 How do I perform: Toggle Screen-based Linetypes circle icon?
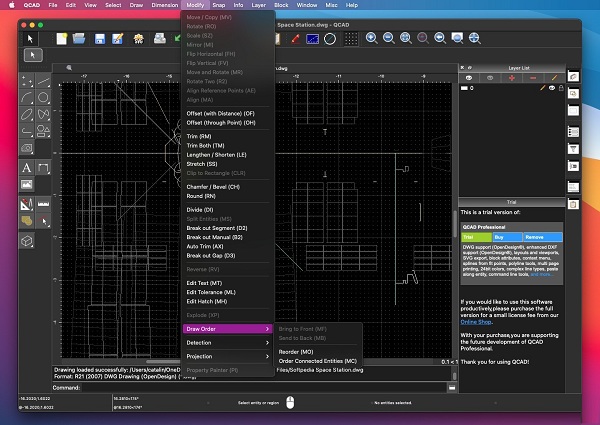[330, 39]
